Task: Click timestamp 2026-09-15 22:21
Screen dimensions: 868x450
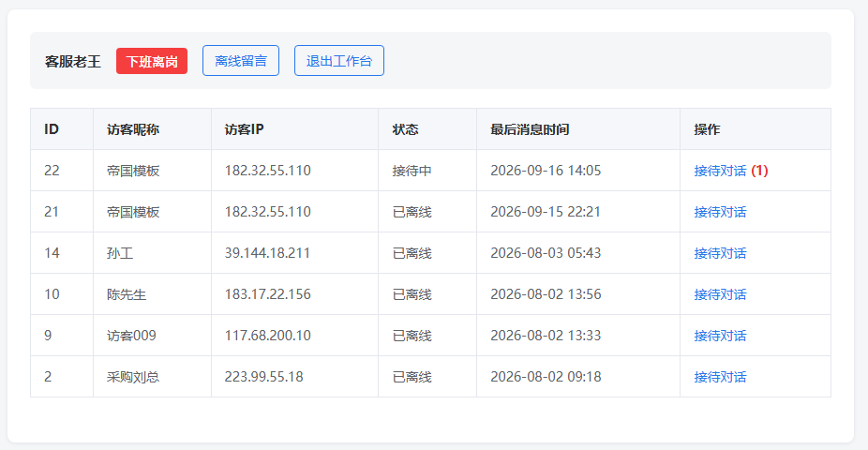Action: 546,212
